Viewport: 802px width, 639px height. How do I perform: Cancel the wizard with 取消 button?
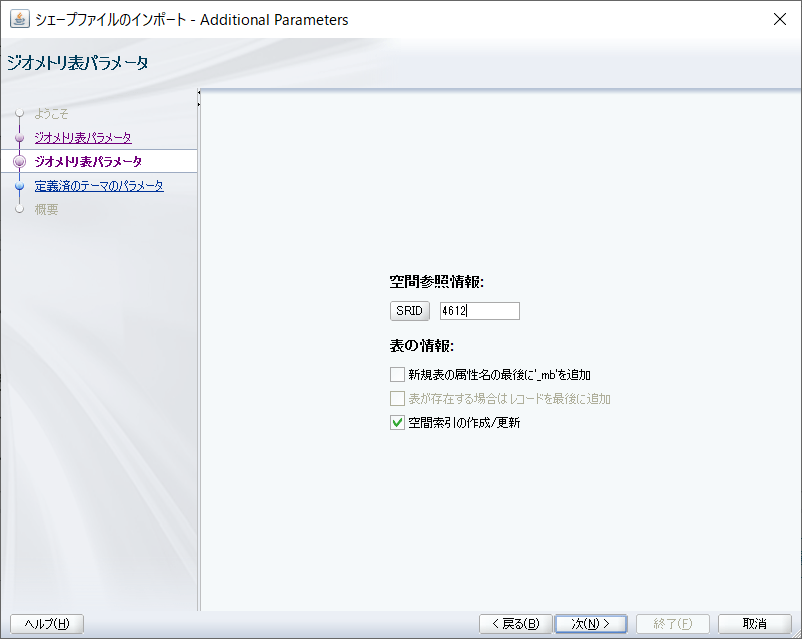coord(754,624)
